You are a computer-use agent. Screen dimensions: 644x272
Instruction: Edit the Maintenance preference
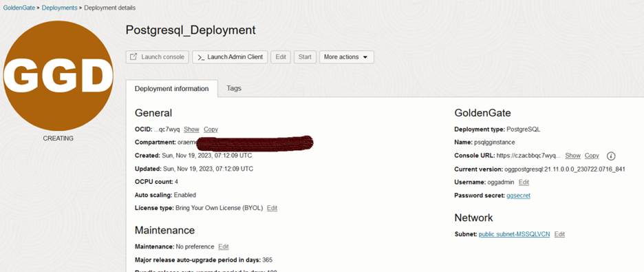224,247
